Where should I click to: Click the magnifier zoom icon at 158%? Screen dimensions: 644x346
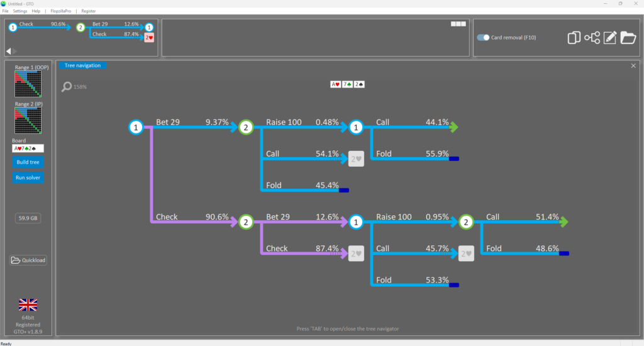67,87
